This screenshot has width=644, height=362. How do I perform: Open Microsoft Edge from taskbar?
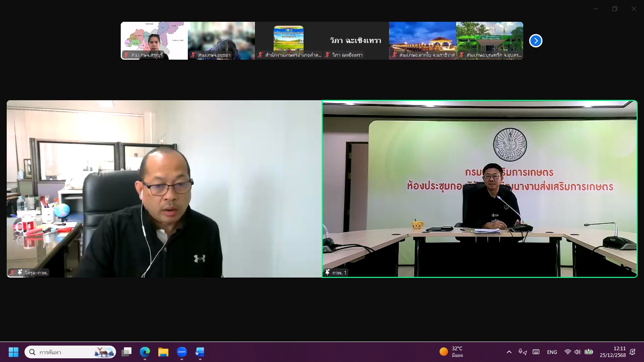coord(145,352)
